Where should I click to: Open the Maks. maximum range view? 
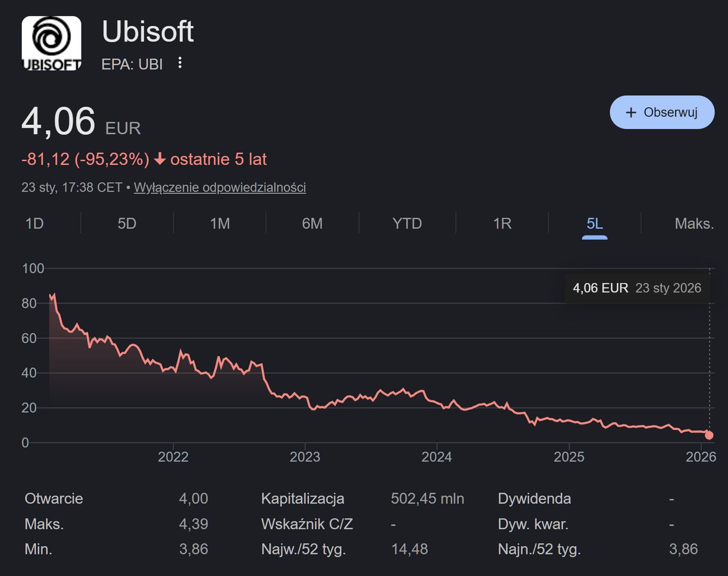point(694,223)
